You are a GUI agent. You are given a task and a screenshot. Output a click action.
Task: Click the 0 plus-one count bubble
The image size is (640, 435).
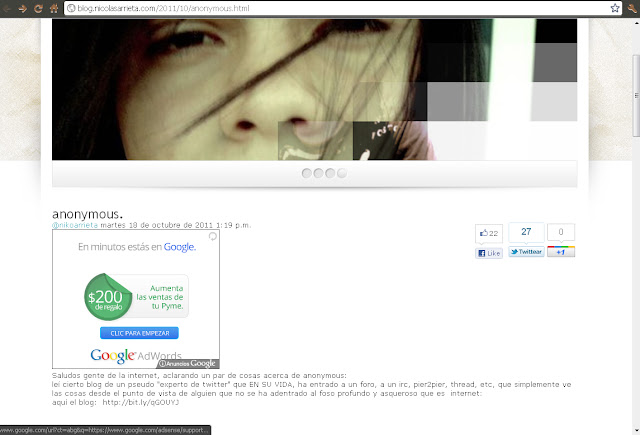(x=561, y=232)
